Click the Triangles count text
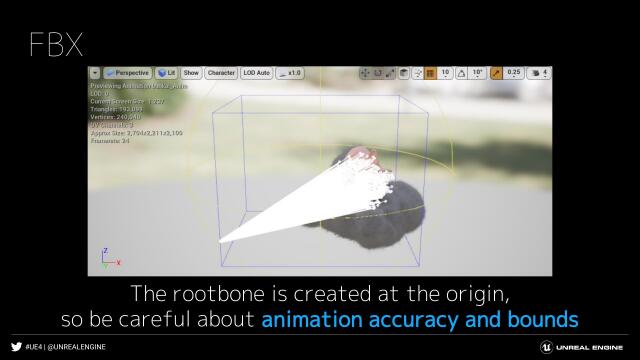 coord(117,109)
